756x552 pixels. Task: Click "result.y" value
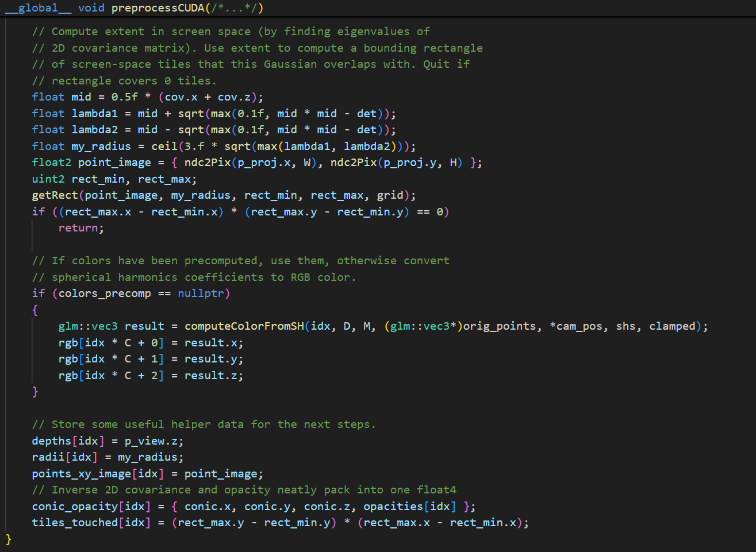click(210, 359)
